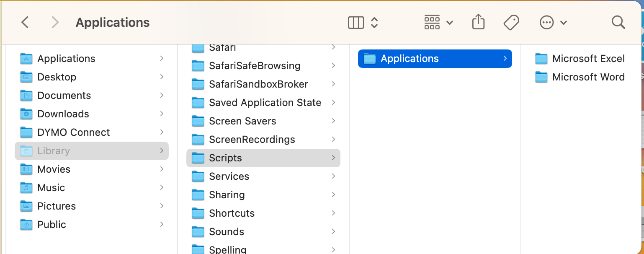Viewport: 644px width, 254px height.
Task: Select the Music folder icon
Action: 26,188
